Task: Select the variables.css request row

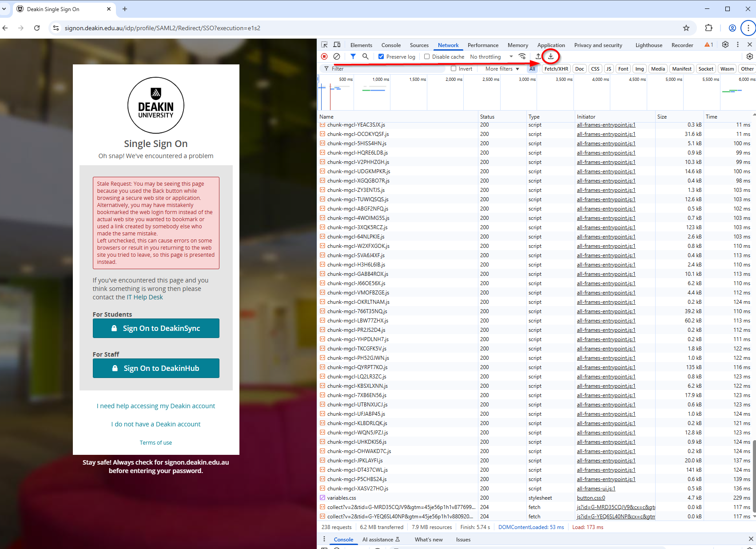Action: click(x=536, y=498)
